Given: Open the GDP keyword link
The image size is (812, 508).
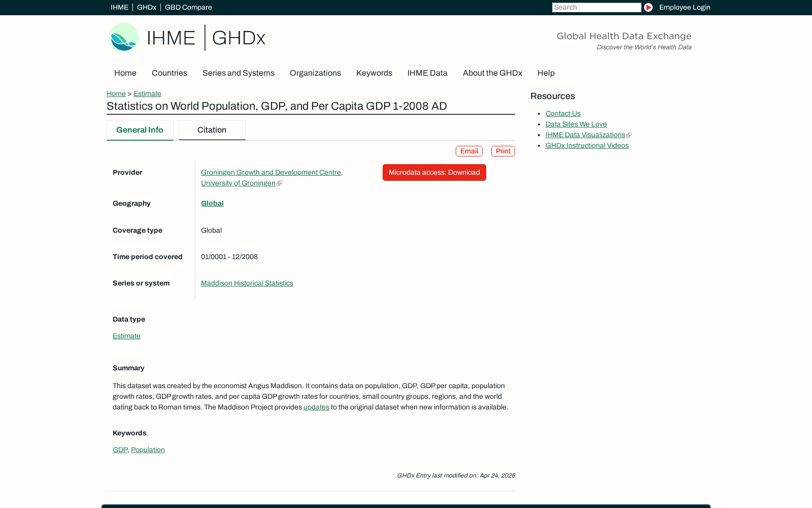Looking at the screenshot, I should [120, 450].
